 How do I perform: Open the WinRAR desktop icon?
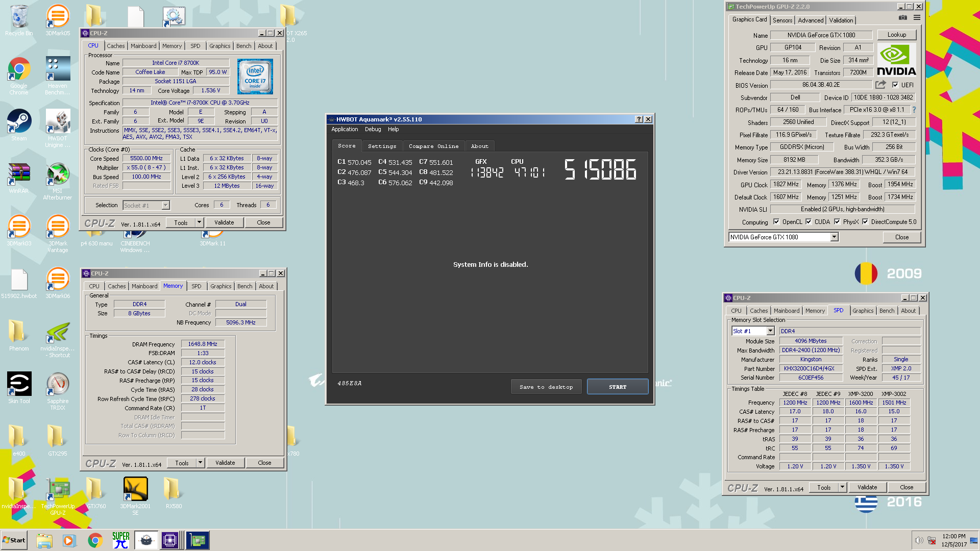pos(19,179)
